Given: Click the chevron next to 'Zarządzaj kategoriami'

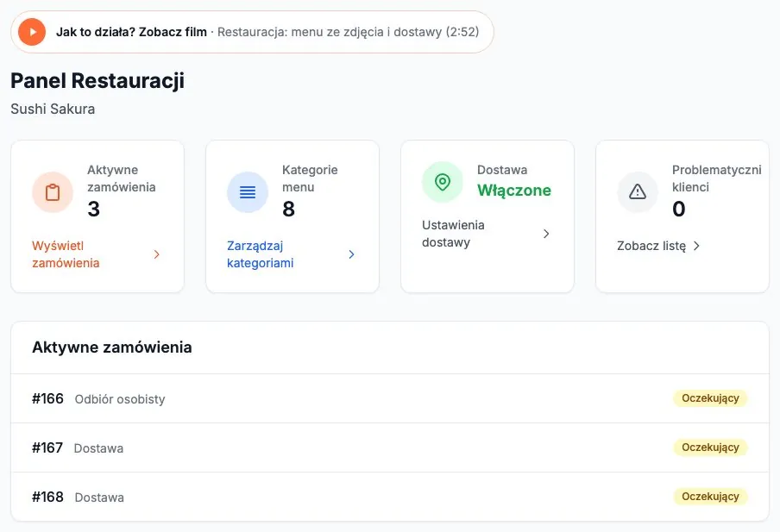Looking at the screenshot, I should [x=352, y=254].
